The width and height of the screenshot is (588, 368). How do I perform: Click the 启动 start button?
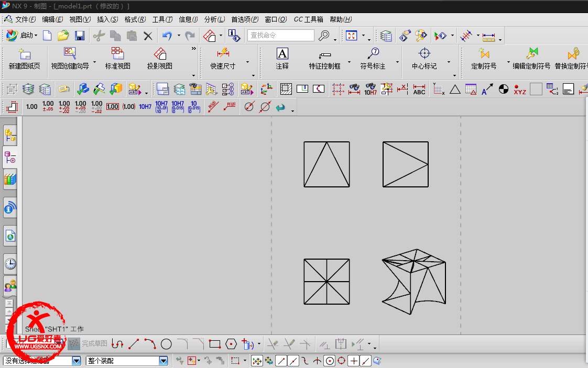(x=22, y=36)
